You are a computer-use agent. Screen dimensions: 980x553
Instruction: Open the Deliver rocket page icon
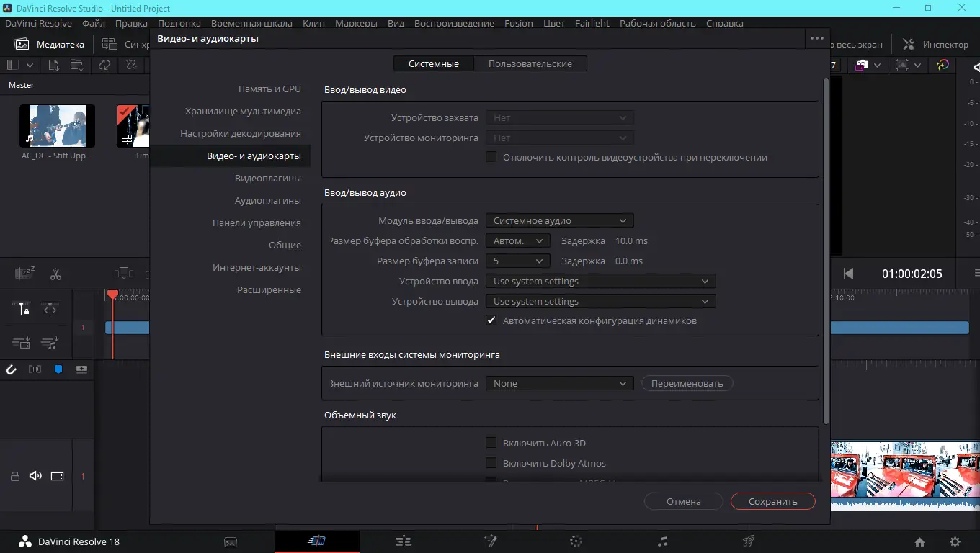[x=749, y=541]
